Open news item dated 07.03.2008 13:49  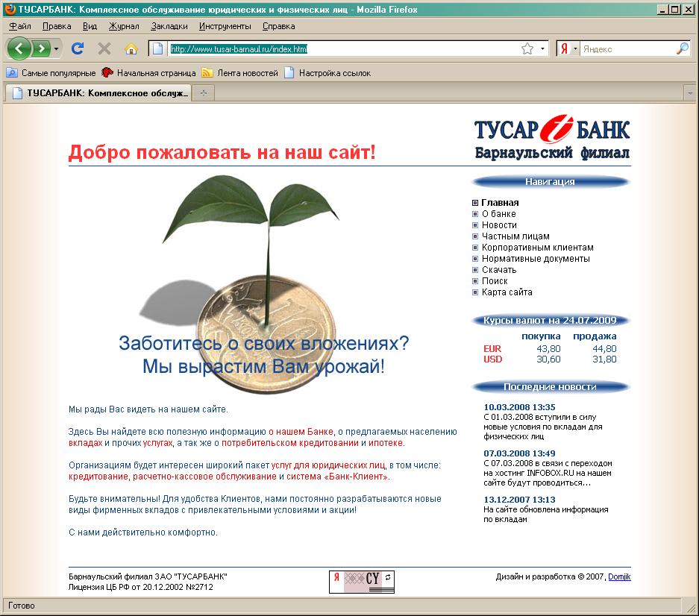pyautogui.click(x=519, y=453)
